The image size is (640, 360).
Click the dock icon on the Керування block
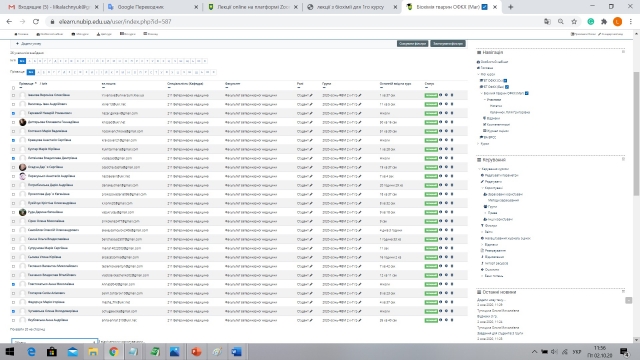[623, 159]
